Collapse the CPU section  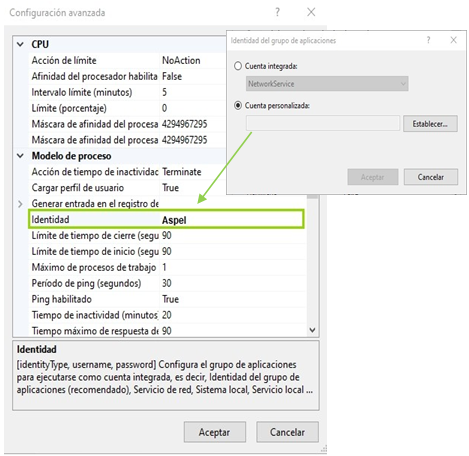tap(20, 44)
